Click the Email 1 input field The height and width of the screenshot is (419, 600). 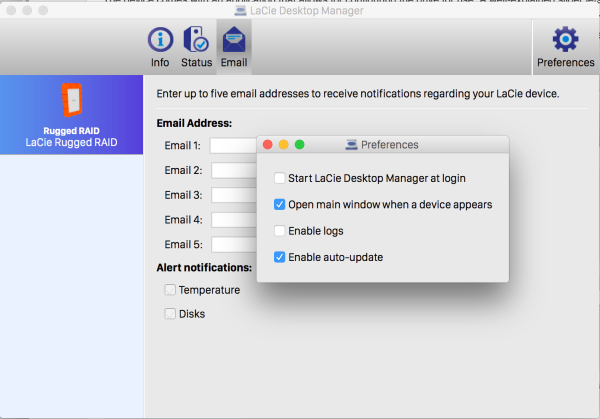click(x=233, y=146)
